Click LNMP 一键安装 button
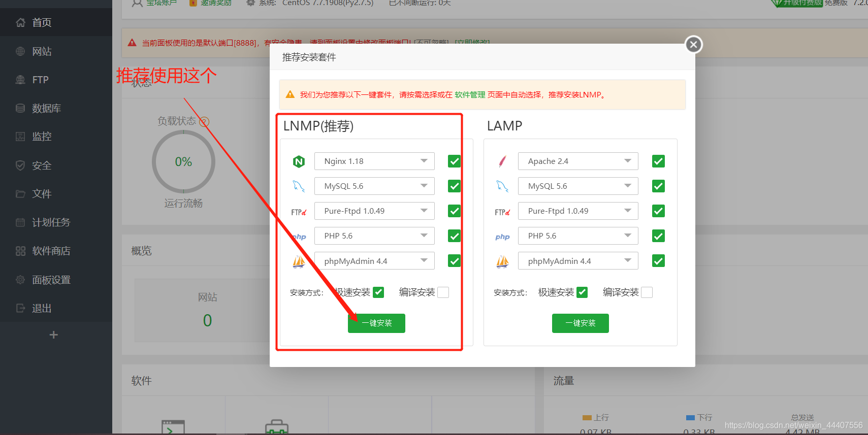This screenshot has width=868, height=435. click(376, 323)
